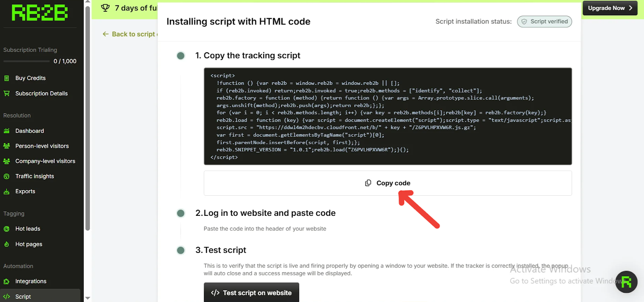This screenshot has width=644, height=302.
Task: Open Traffic insights
Action: point(35,176)
